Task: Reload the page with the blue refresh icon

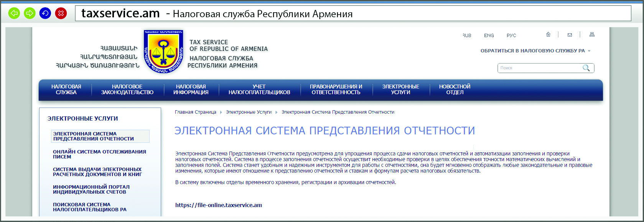Action: tap(45, 13)
